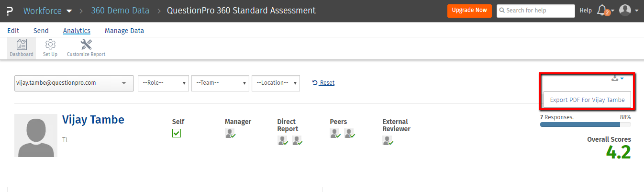Open the Dashboard toolbar icon
This screenshot has height=192, width=644.
tap(22, 45)
